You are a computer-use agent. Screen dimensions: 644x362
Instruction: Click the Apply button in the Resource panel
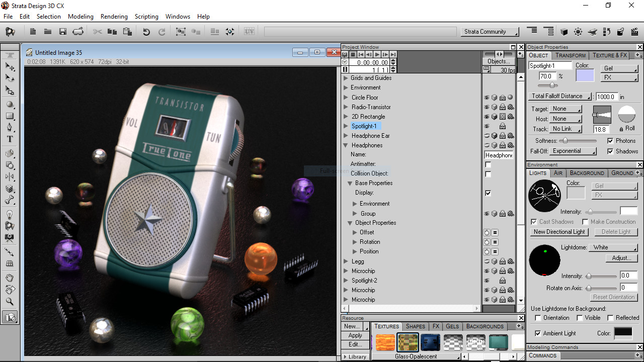pyautogui.click(x=355, y=335)
